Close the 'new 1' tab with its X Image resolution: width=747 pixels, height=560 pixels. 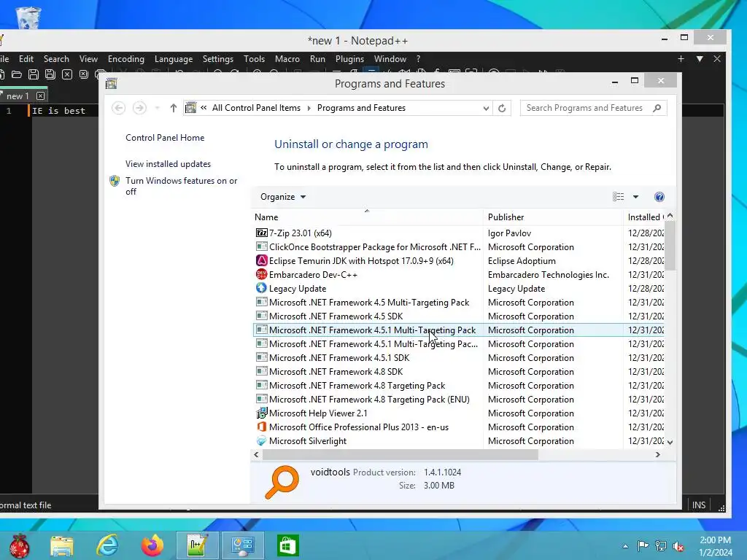[41, 96]
